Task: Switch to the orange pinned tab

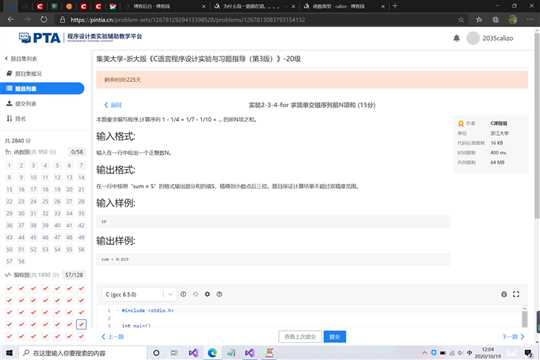Action: pos(69,6)
